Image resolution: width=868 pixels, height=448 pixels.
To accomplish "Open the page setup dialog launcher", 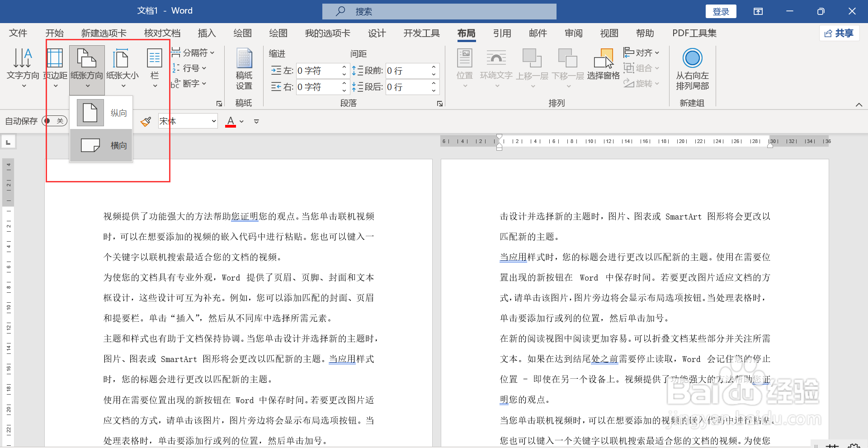I will coord(219,104).
